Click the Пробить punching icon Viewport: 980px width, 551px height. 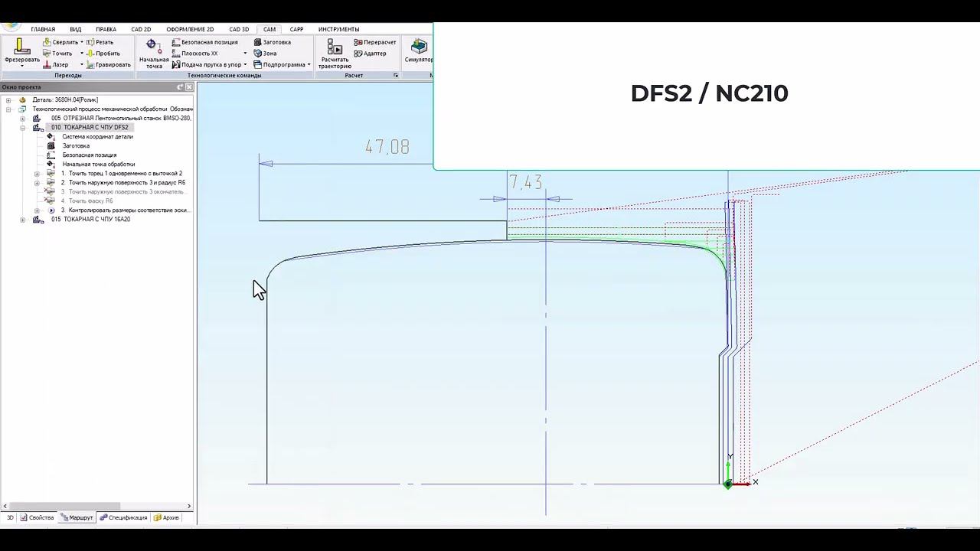(90, 54)
